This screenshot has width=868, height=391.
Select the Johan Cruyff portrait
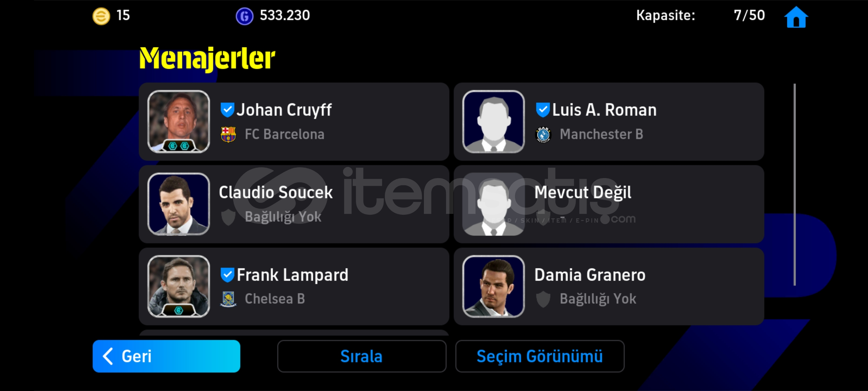click(179, 121)
